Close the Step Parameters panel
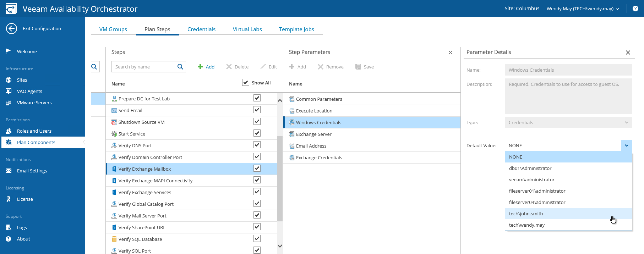Screen dimensions: 644x254 [451, 53]
